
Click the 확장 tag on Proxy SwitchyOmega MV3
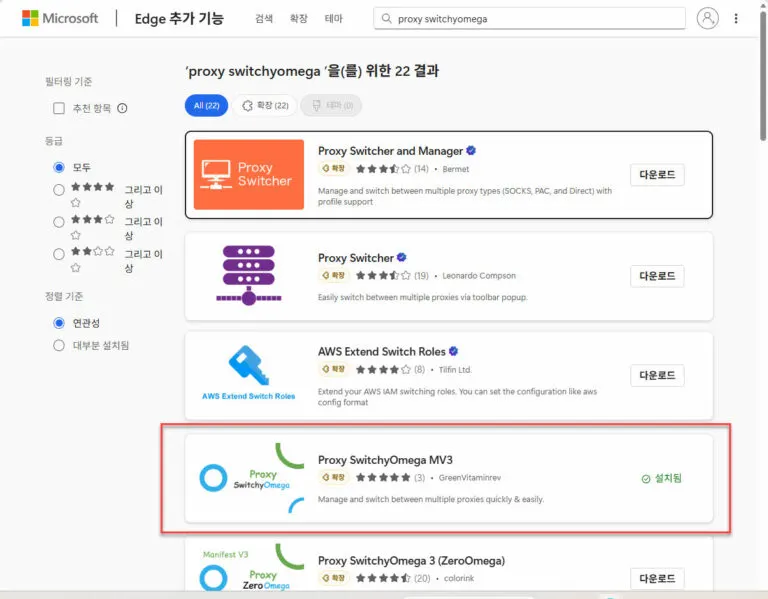(334, 477)
